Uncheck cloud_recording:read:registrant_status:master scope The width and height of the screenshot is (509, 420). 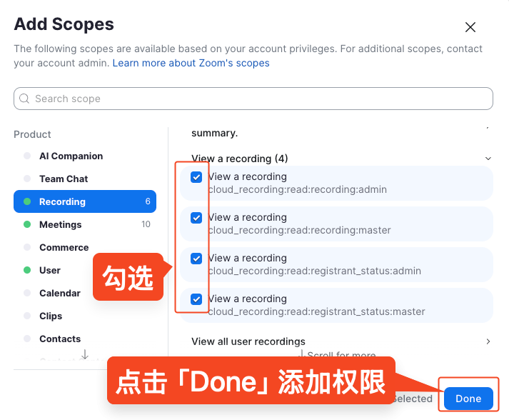coord(196,299)
